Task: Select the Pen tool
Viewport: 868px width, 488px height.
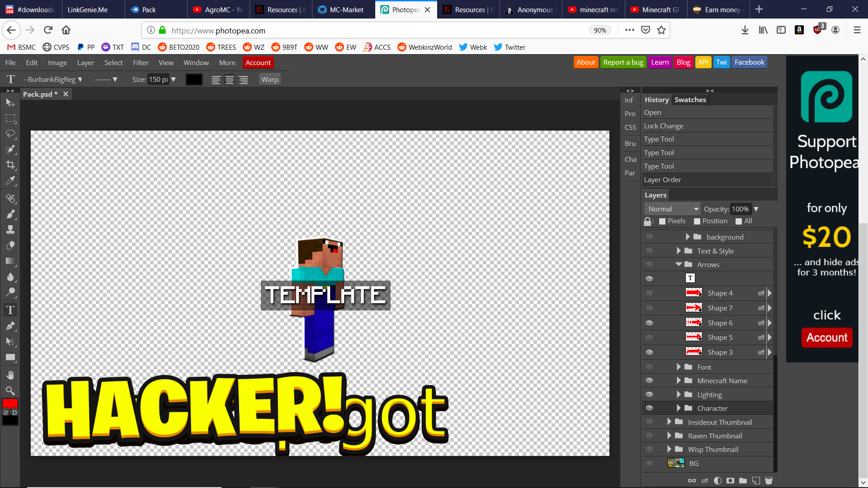Action: click(x=10, y=326)
